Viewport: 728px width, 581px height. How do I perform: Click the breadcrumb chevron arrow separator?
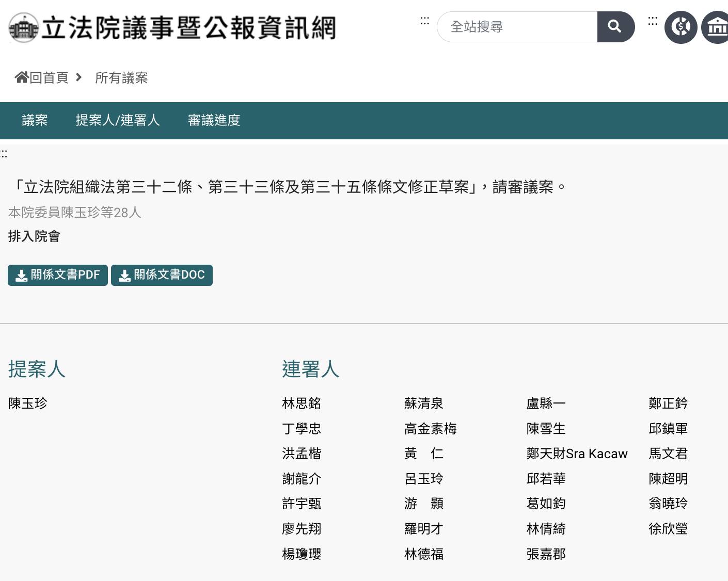coord(79,77)
